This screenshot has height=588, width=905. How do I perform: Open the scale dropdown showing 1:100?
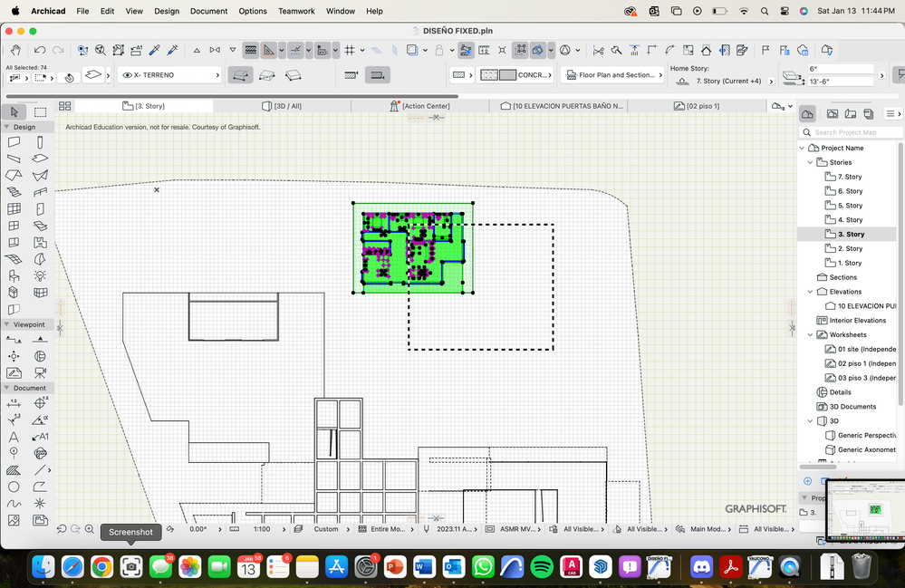point(261,528)
